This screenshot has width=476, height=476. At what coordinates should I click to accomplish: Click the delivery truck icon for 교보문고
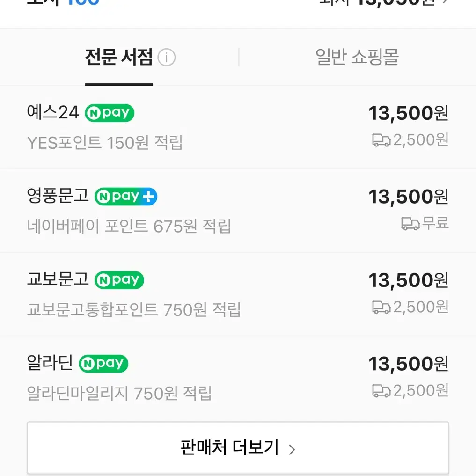381,307
